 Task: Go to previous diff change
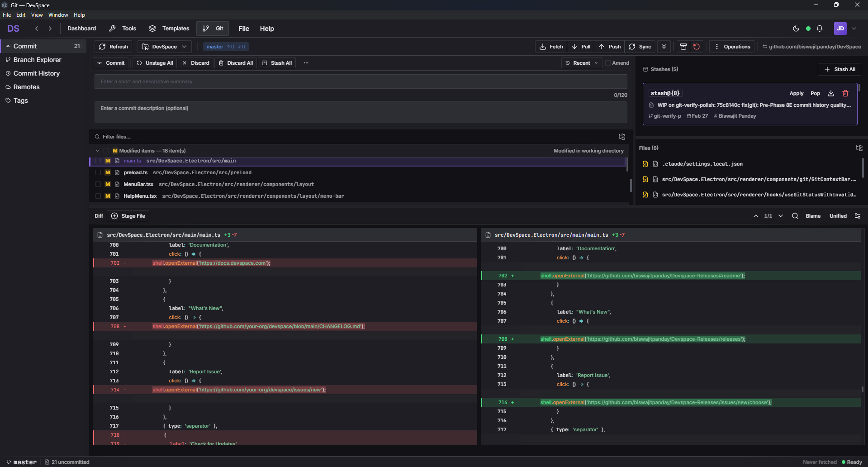[x=756, y=216]
